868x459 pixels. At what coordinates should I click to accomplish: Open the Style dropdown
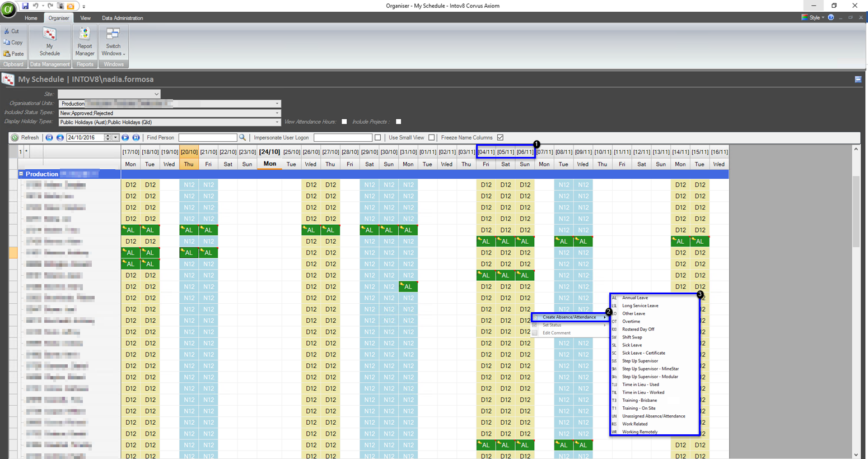(x=813, y=17)
